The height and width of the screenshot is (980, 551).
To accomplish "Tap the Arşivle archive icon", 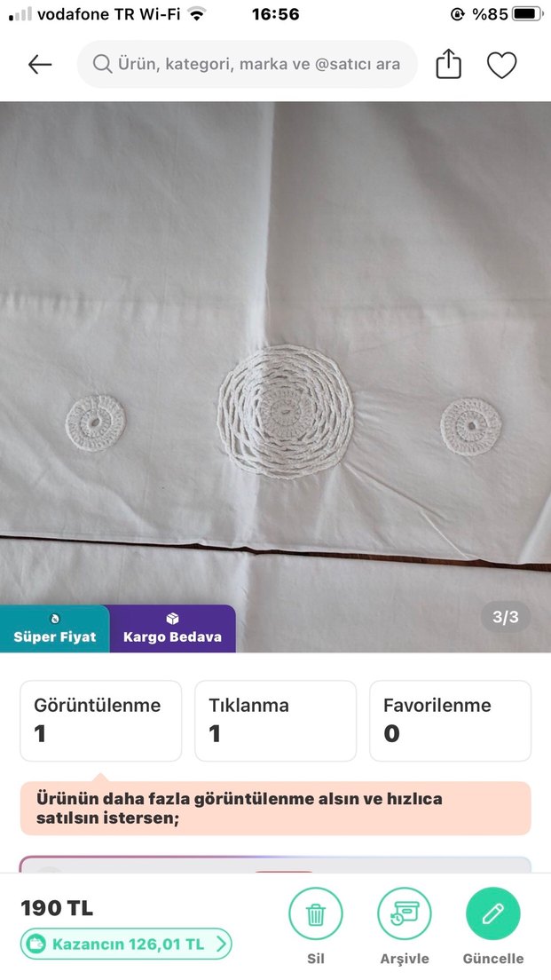I will 405,913.
